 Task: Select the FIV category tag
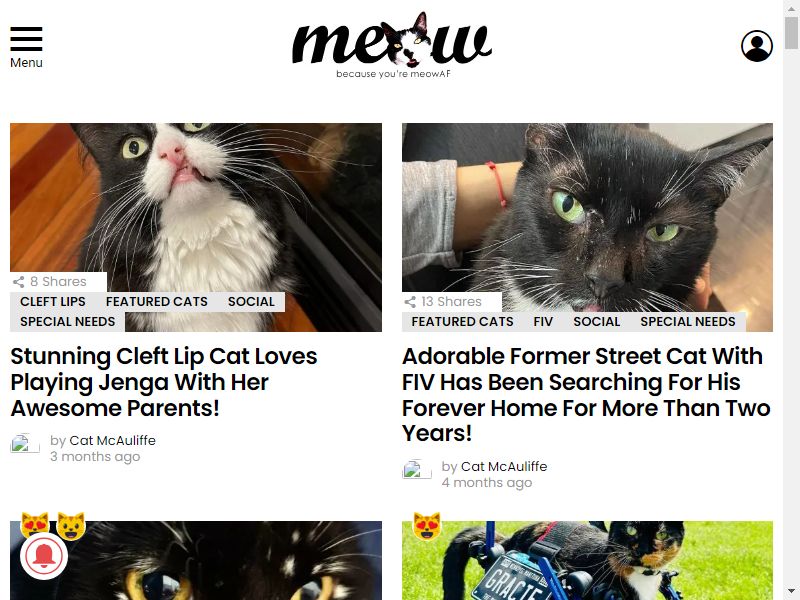pyautogui.click(x=543, y=321)
